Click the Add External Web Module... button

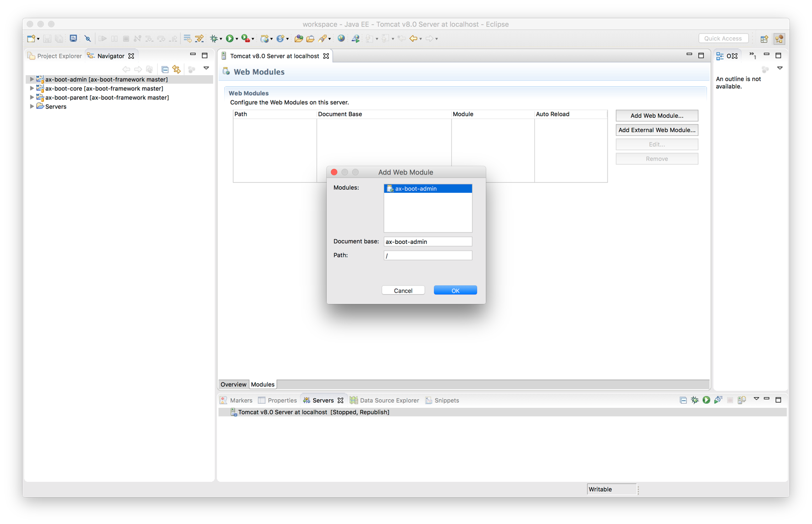[x=657, y=130]
